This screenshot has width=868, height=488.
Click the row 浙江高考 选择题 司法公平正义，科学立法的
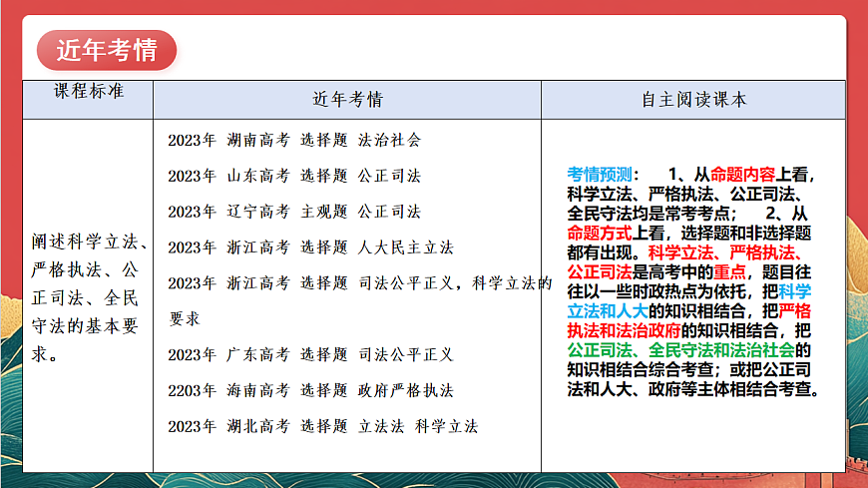(x=360, y=283)
